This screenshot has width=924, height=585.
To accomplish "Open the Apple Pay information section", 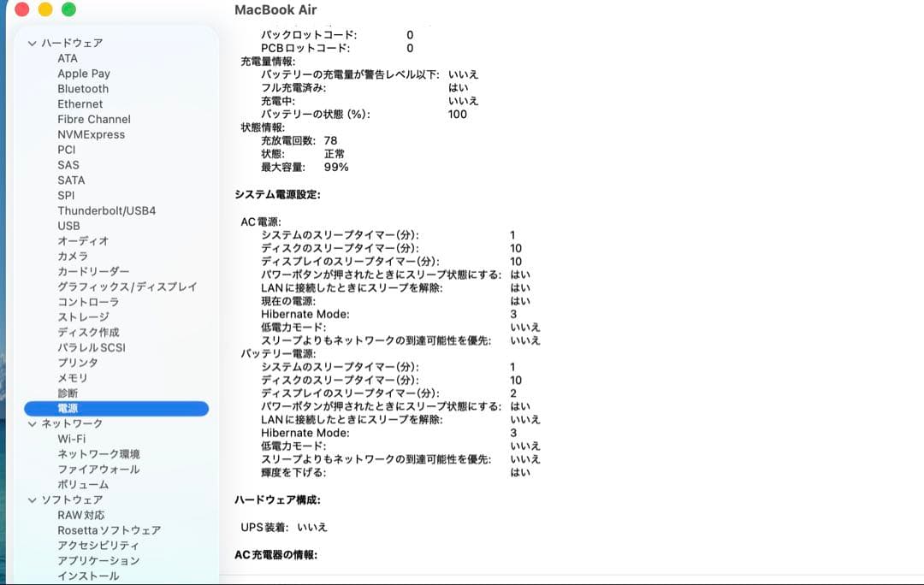I will tap(83, 74).
